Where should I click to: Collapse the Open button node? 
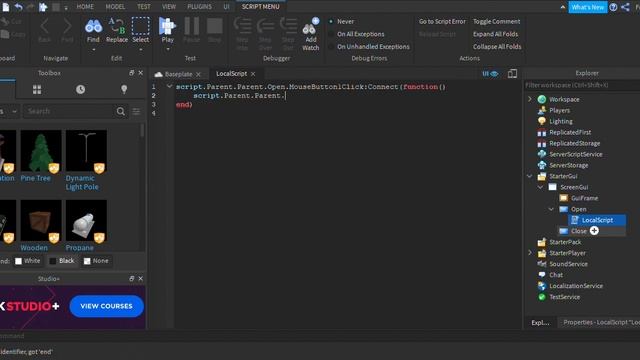551,209
